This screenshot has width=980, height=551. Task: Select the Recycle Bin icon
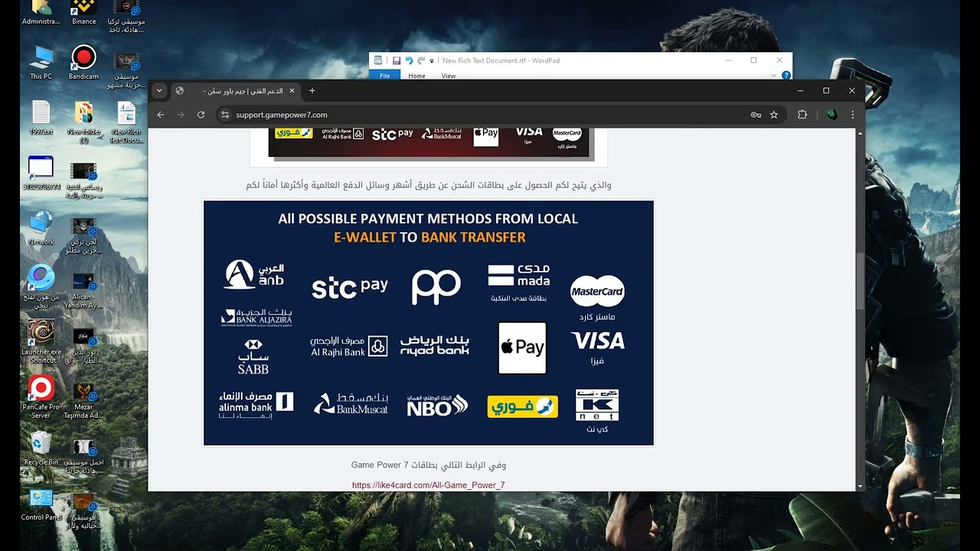[41, 448]
